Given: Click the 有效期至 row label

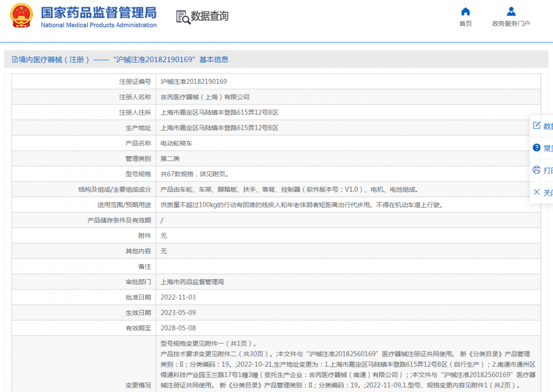Looking at the screenshot, I should (138, 328).
